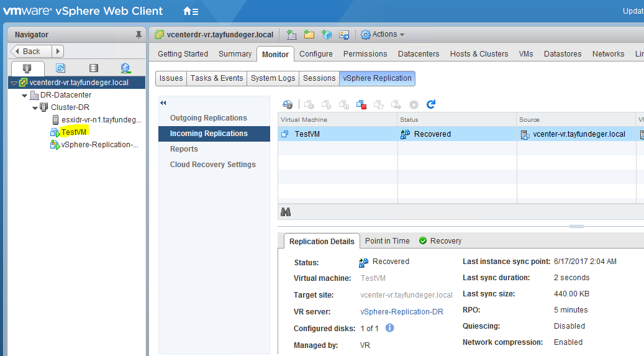Open the Configure tab
This screenshot has height=356, width=644.
point(316,54)
